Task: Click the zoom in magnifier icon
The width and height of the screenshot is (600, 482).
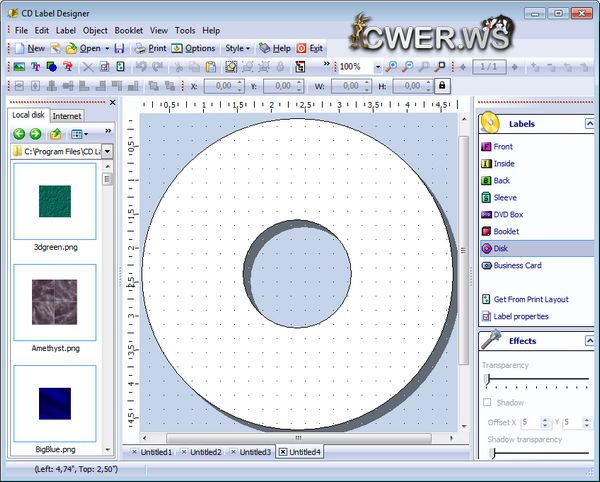Action: pos(391,67)
